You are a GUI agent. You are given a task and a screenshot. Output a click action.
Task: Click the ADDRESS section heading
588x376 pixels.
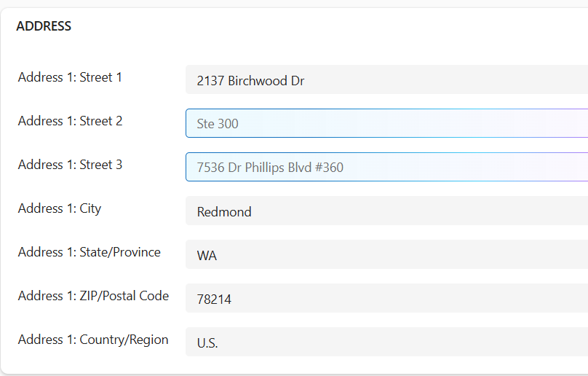pyautogui.click(x=44, y=26)
